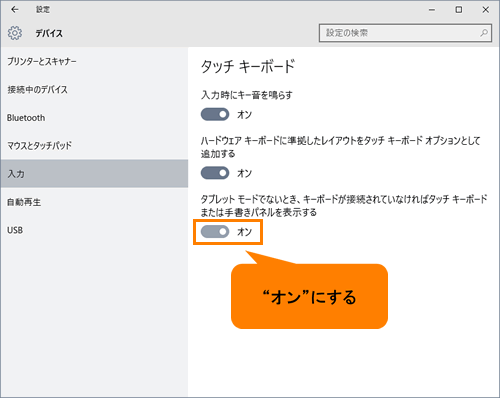Image resolution: width=500 pixels, height=398 pixels.
Task: Open Bluetooth settings page
Action: pos(94,118)
